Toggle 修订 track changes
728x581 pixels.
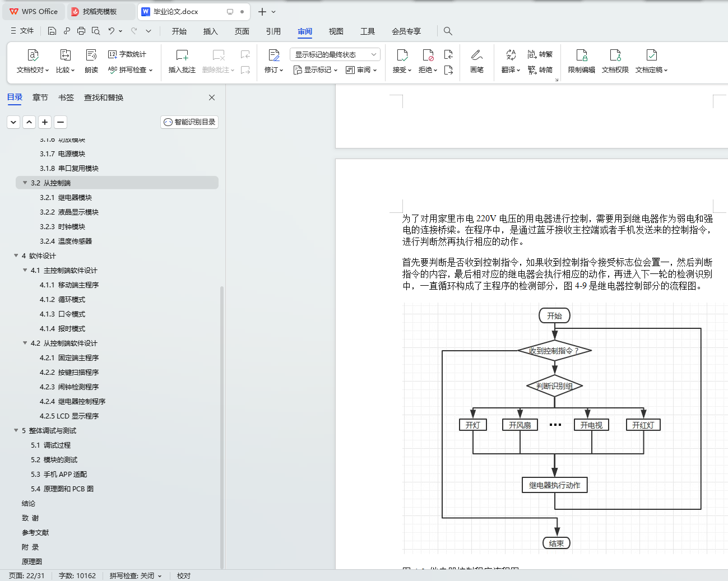tap(273, 62)
